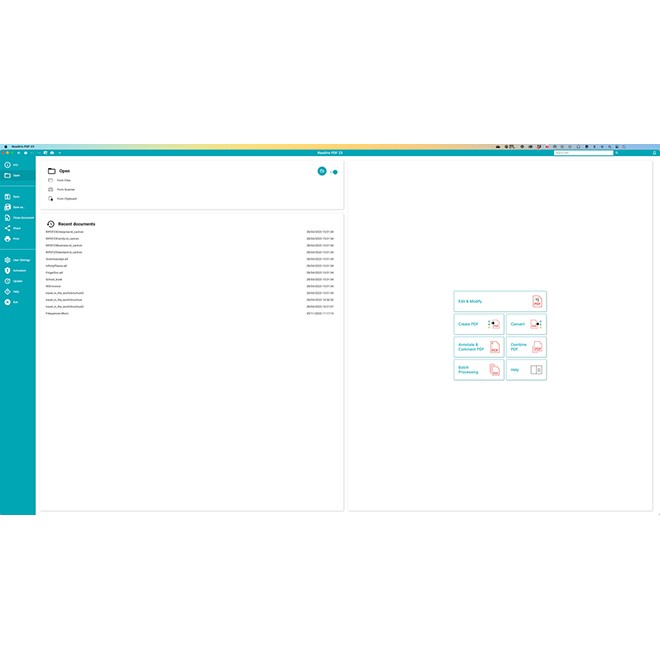Click the Save icon in the sidebar
Viewport: 660px width, 660px height.
pyautogui.click(x=7, y=197)
